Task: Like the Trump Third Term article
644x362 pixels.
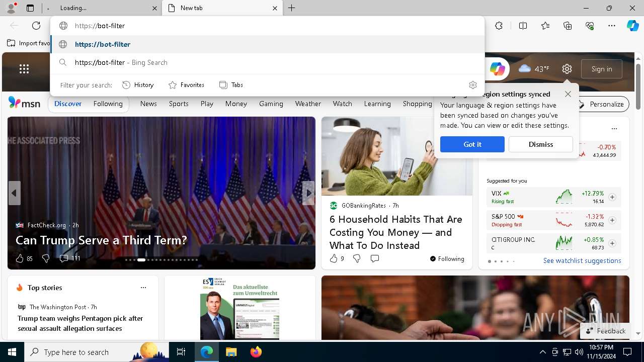Action: point(24,258)
